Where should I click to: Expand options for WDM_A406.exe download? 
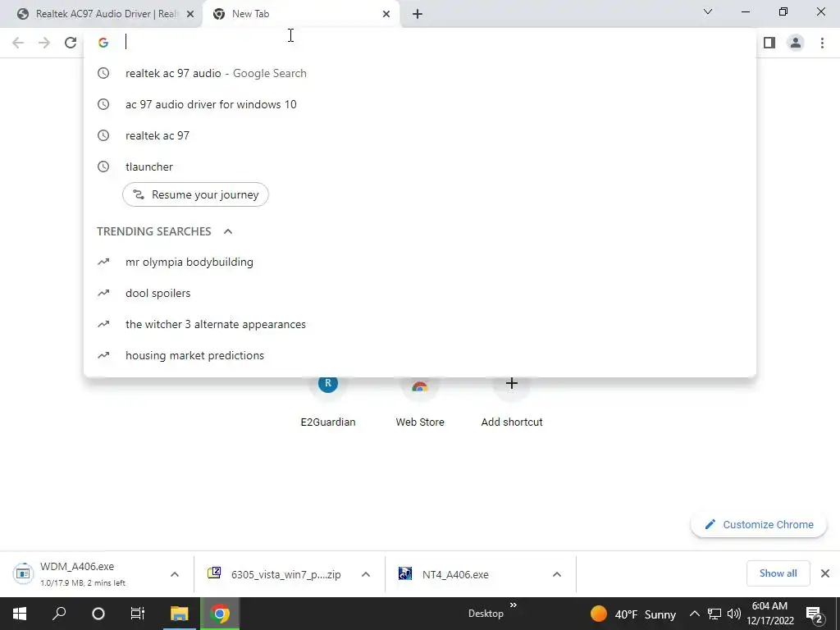[175, 574]
